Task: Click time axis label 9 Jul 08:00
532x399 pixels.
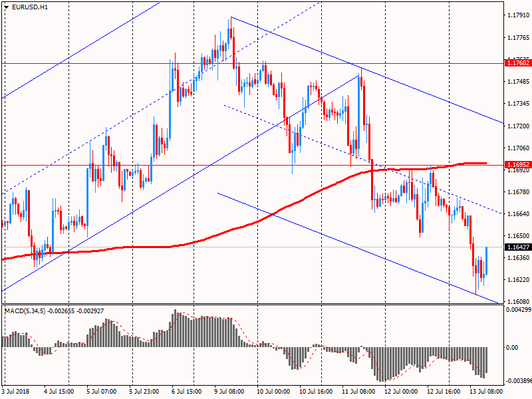Action: click(x=229, y=391)
